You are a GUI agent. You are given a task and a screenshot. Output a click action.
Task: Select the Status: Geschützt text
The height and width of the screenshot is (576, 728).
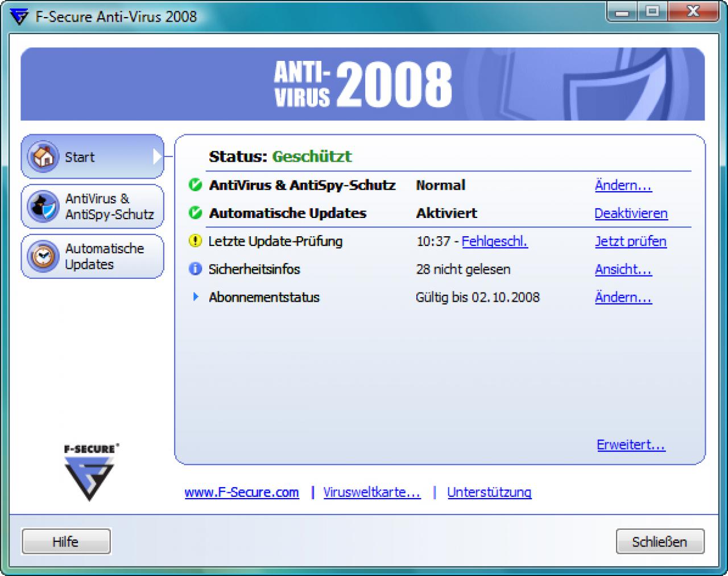[280, 157]
